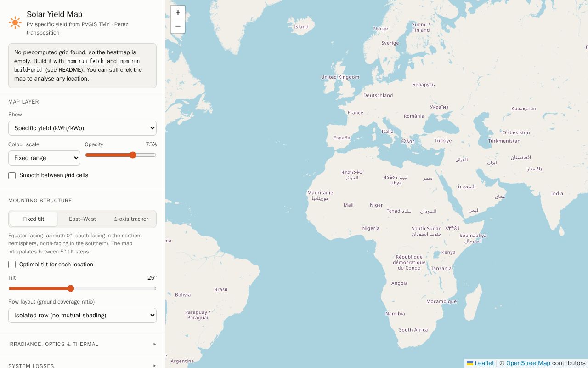The image size is (588, 368).
Task: Open the Row layout dropdown
Action: coord(82,316)
